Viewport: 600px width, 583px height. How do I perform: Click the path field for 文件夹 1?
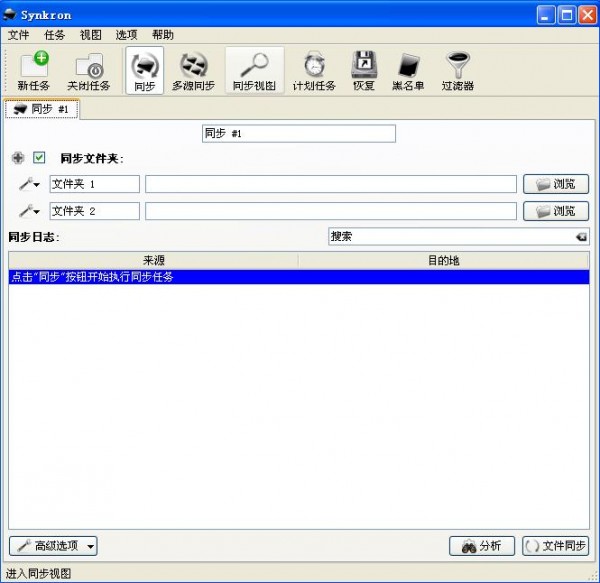331,184
